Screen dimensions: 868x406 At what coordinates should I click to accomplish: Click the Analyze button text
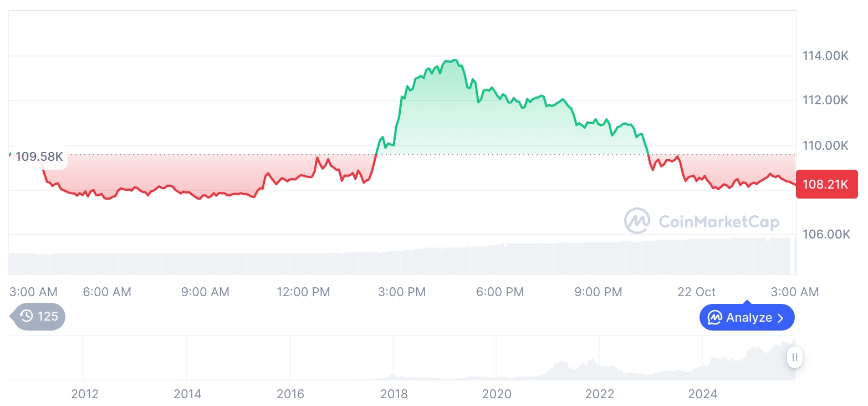coord(749,318)
